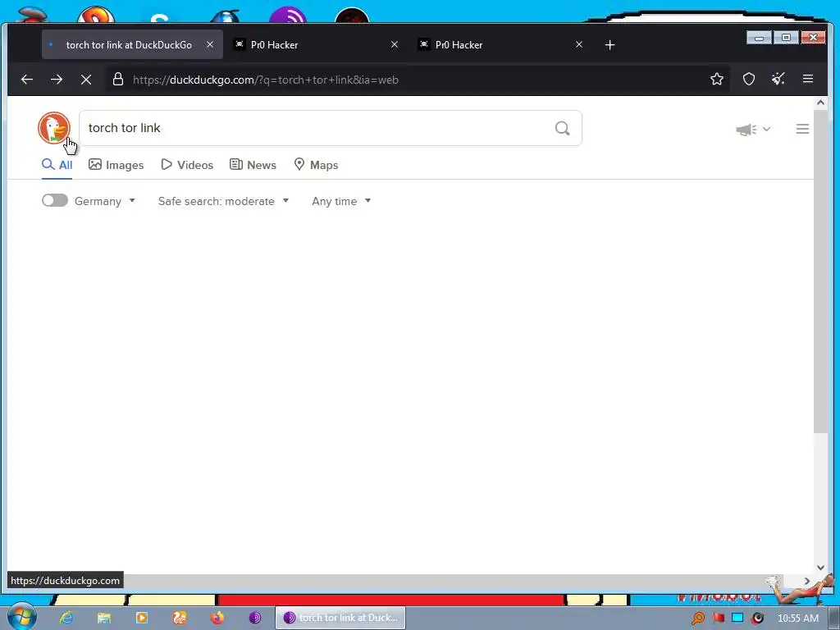Image resolution: width=840 pixels, height=630 pixels.
Task: Switch to the first Pr0 Hacker tab
Action: tap(316, 44)
